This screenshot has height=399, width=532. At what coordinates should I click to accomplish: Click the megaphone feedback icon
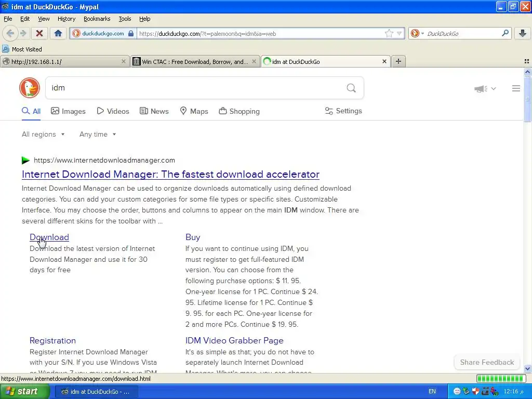[x=481, y=88]
